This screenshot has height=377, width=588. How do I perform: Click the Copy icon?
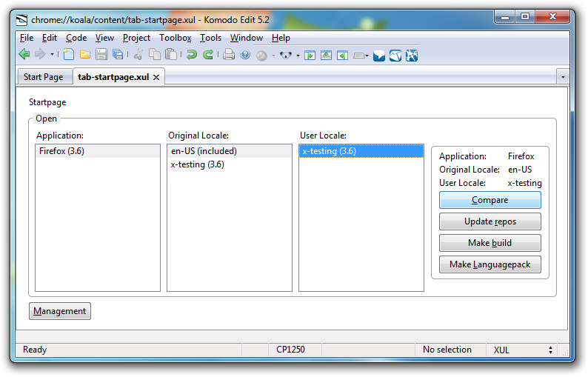pyautogui.click(x=155, y=55)
